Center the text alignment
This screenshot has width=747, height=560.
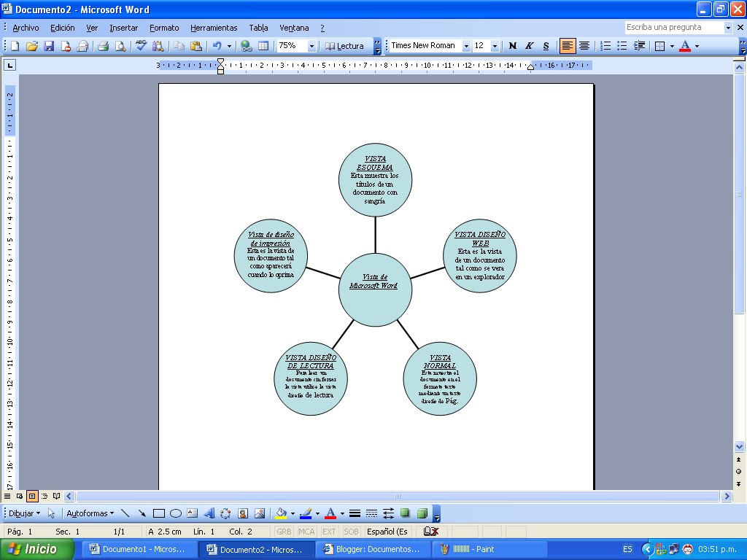click(584, 46)
